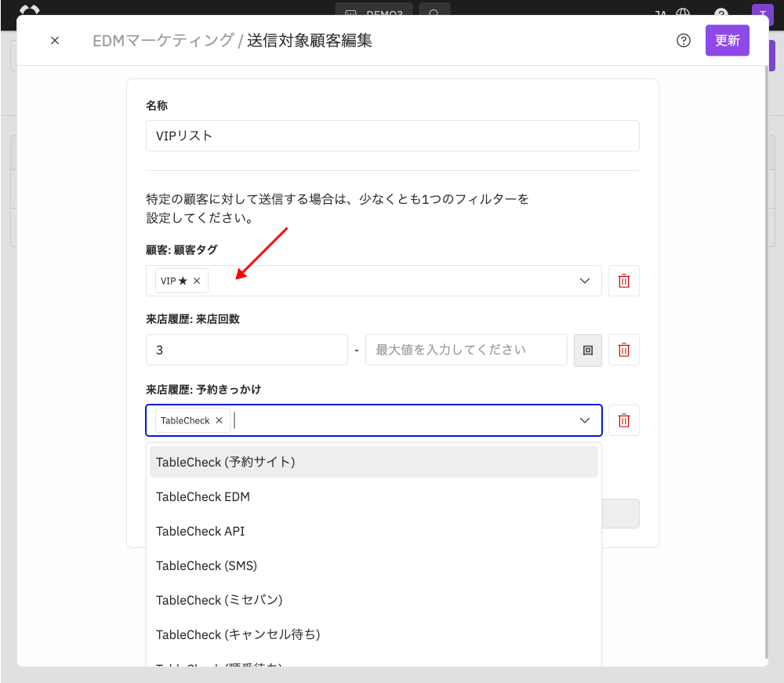Expand the 顧客タグ dropdown arrow
Screen dimensions: 784x683
point(585,281)
